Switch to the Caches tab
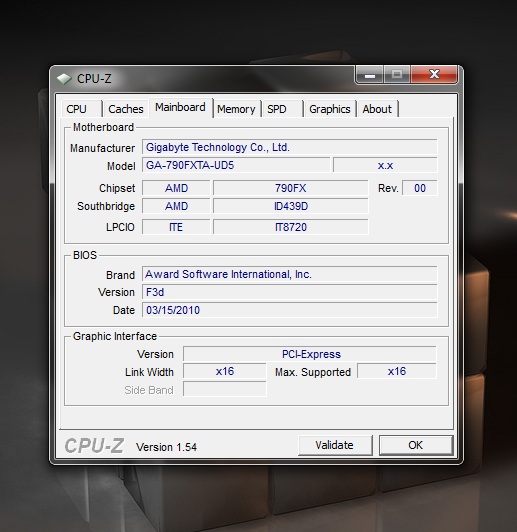This screenshot has width=517, height=532. (x=126, y=109)
